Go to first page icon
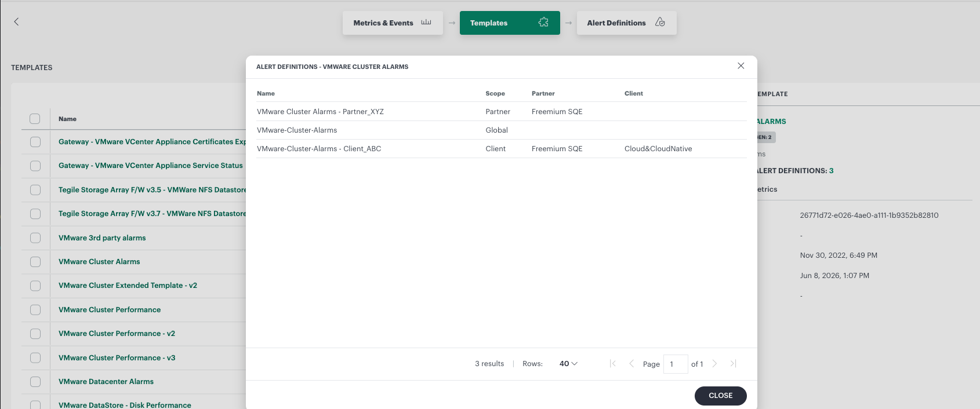Screen dimensions: 980x409 click(613, 364)
